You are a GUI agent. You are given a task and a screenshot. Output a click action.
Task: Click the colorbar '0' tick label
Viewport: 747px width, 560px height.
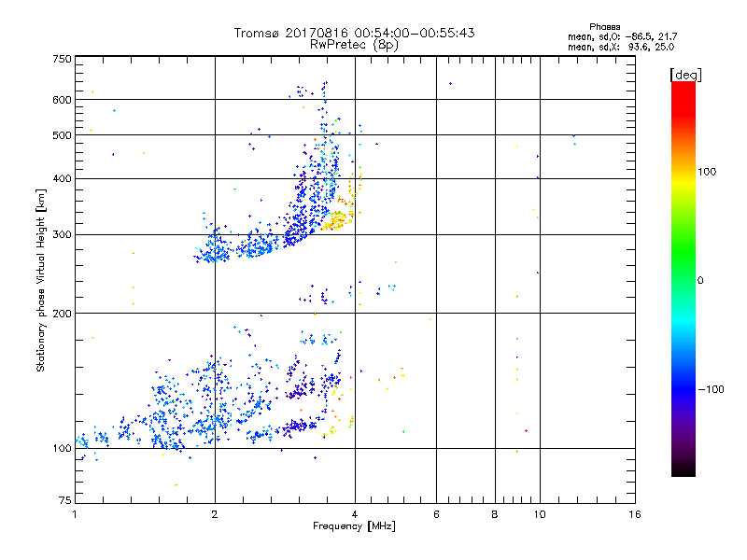[700, 281]
